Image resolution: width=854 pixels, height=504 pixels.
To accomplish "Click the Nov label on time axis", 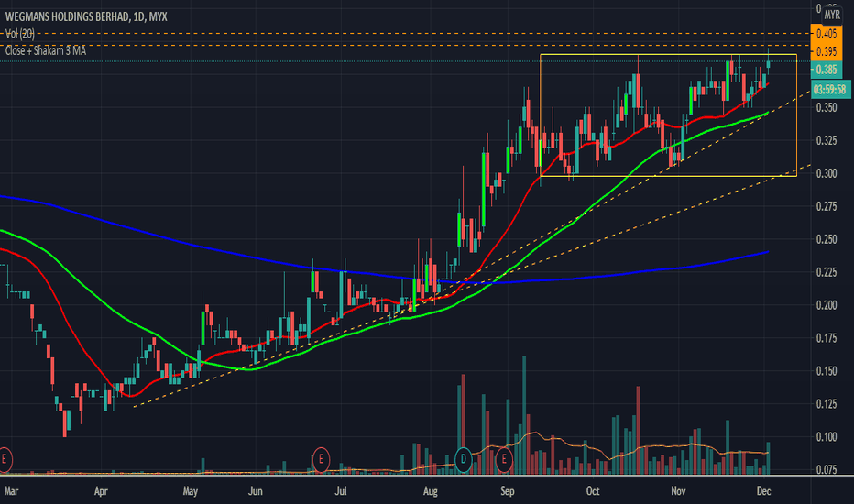I will point(678,491).
